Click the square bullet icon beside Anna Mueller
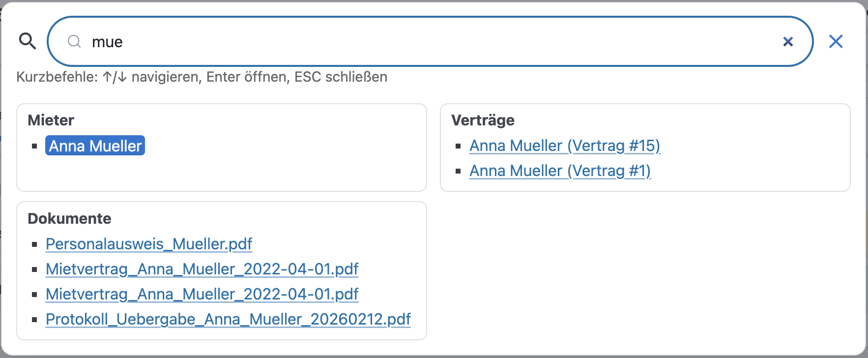Image resolution: width=868 pixels, height=358 pixels. (34, 146)
